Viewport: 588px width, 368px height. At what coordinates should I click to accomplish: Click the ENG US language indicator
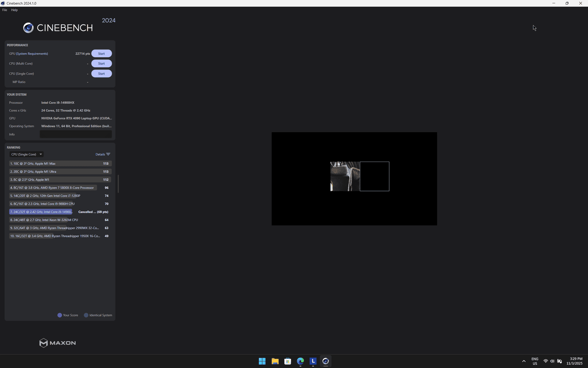[535, 361]
